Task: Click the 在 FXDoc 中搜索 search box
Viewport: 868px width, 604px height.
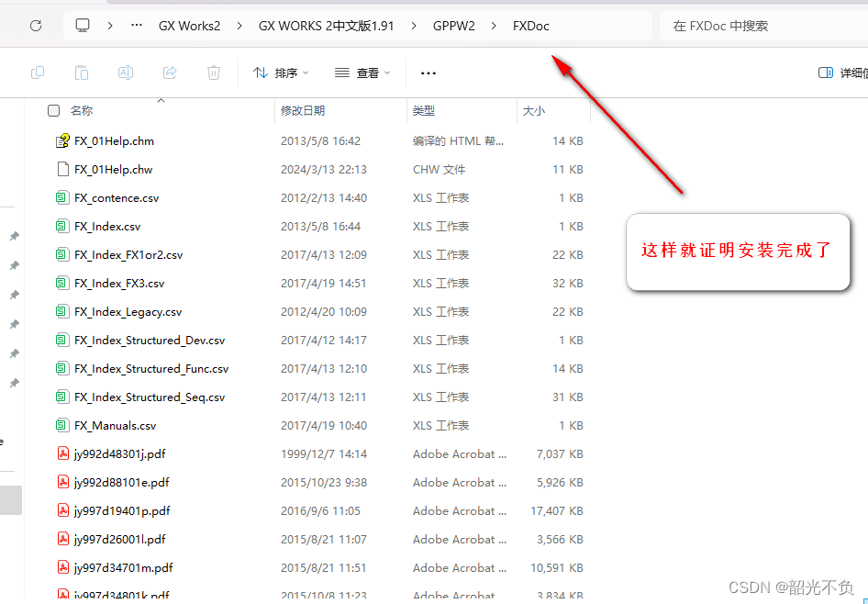Action: (x=764, y=26)
